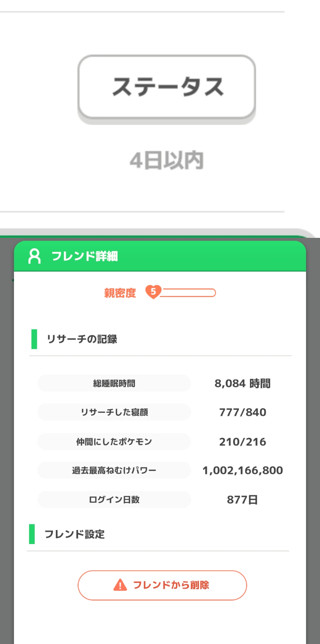Click the friendship level progress bar

pyautogui.click(x=188, y=293)
